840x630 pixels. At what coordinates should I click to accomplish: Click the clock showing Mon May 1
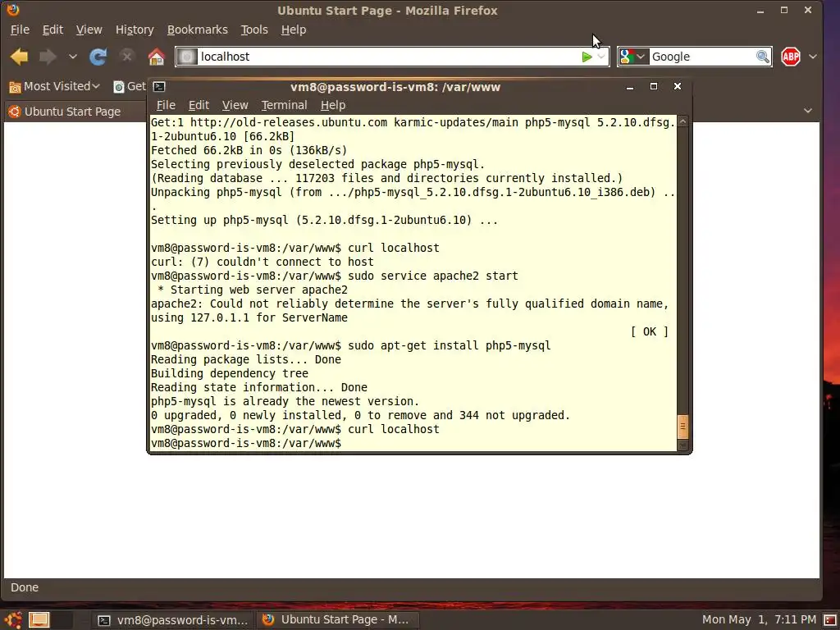coord(759,620)
